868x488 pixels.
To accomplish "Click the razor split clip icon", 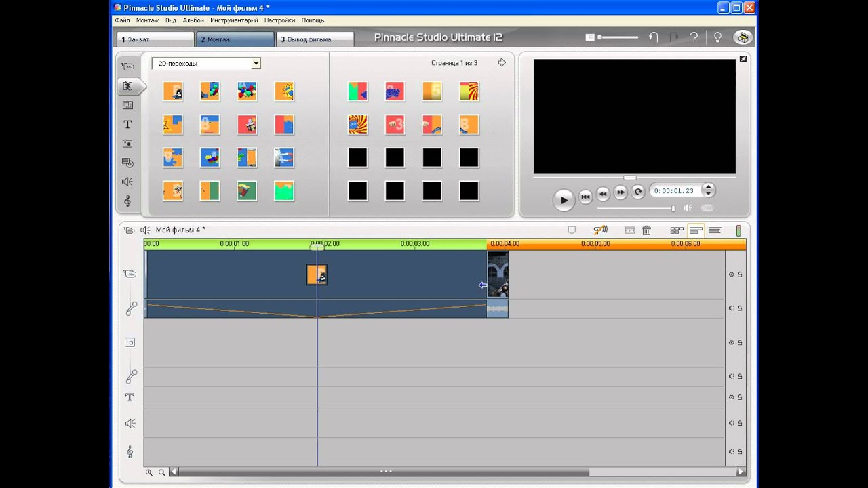I will click(x=629, y=230).
